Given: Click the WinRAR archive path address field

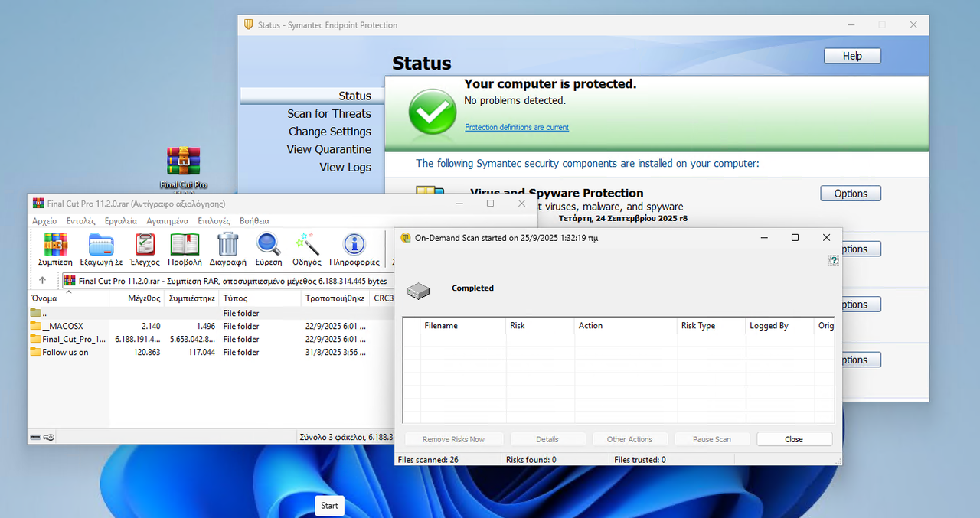Looking at the screenshot, I should coord(227,281).
